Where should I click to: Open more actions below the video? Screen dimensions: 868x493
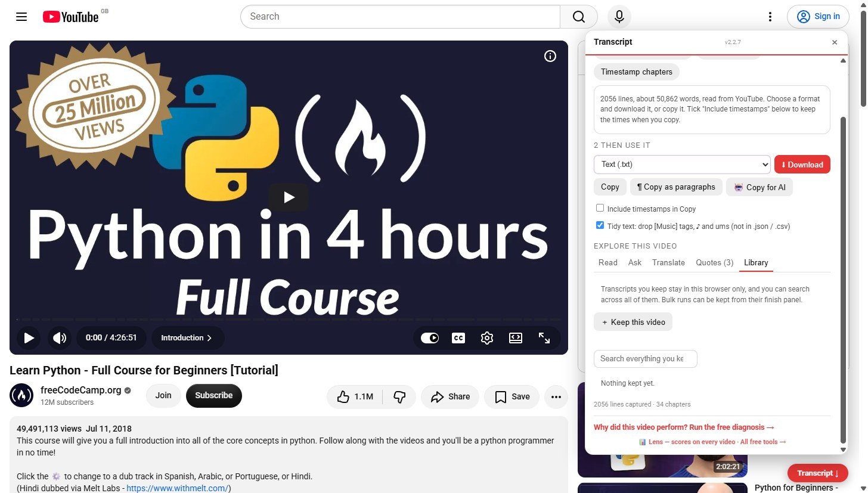pyautogui.click(x=556, y=396)
